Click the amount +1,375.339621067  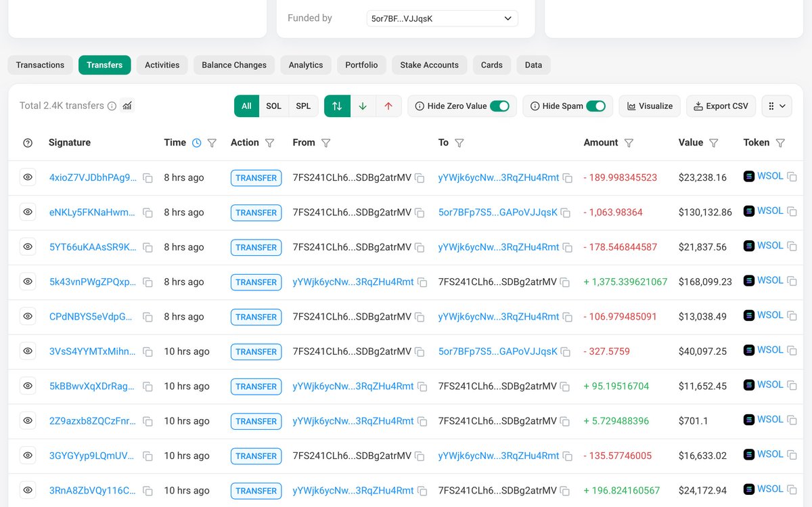(x=625, y=282)
